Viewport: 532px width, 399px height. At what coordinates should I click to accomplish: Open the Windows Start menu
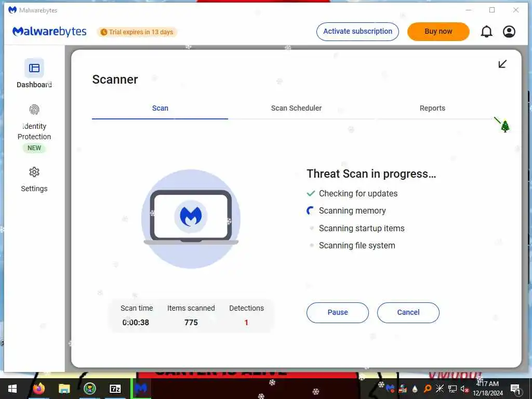click(12, 389)
